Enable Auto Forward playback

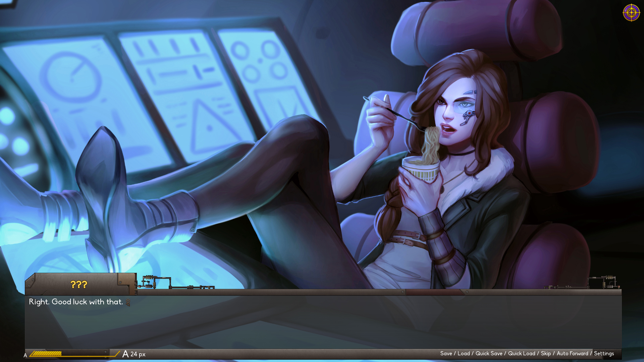(x=572, y=353)
